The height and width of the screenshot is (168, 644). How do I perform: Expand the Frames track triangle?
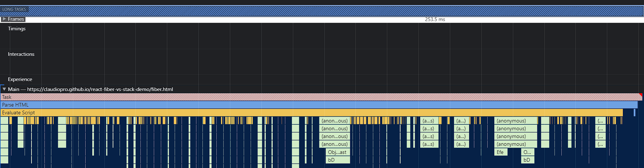4,19
